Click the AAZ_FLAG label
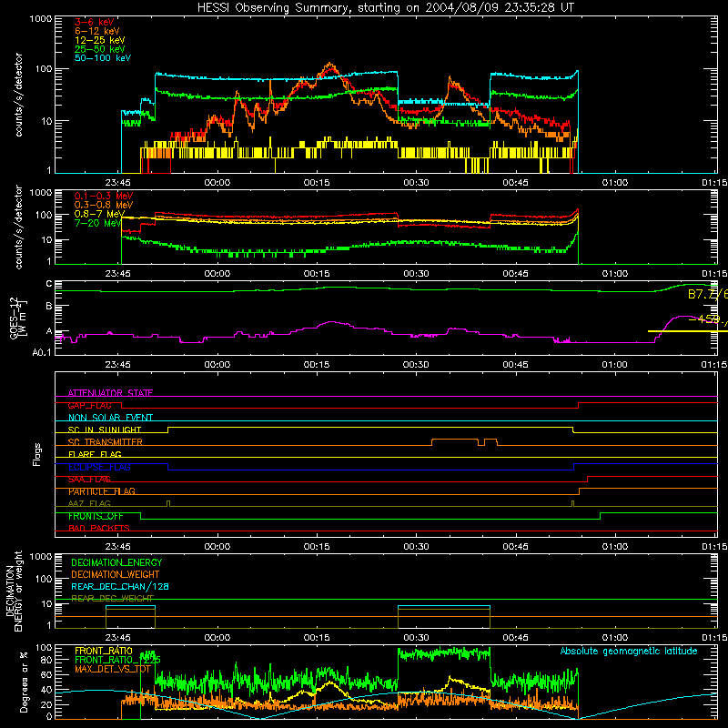Image resolution: width=728 pixels, height=728 pixels. [89, 503]
